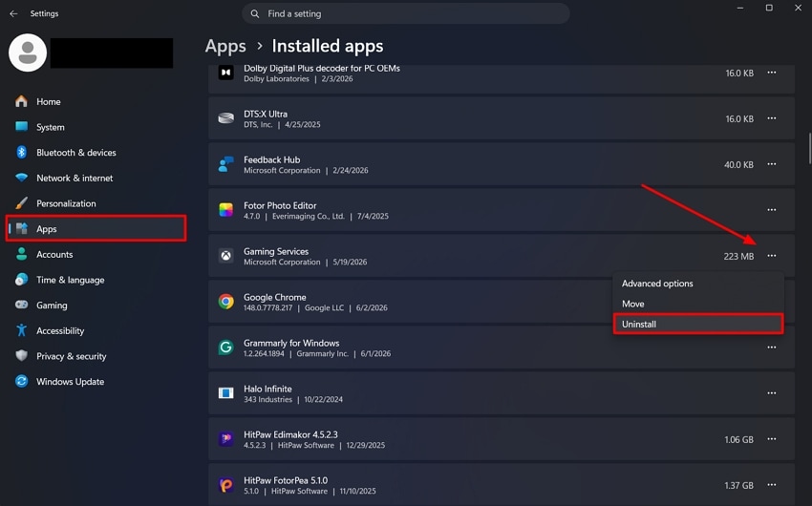Click the Gaming Services 223 MB size
This screenshot has width=812, height=506.
click(738, 256)
